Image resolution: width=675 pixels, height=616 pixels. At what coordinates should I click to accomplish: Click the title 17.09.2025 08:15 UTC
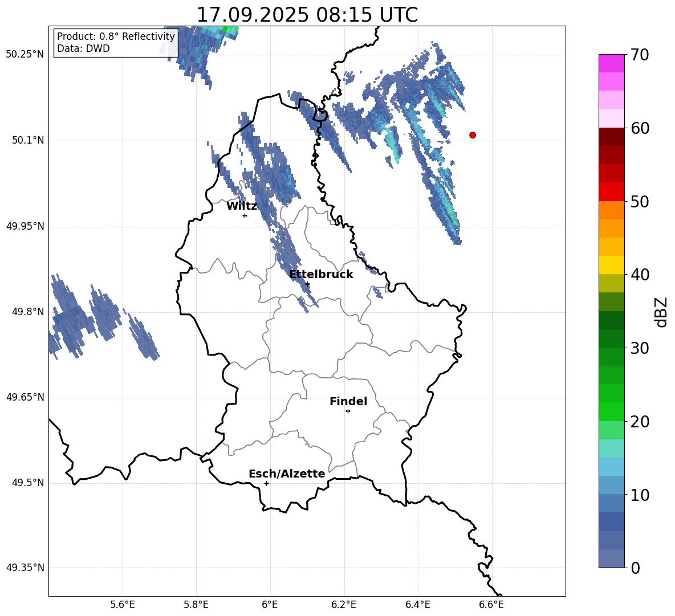pyautogui.click(x=307, y=15)
